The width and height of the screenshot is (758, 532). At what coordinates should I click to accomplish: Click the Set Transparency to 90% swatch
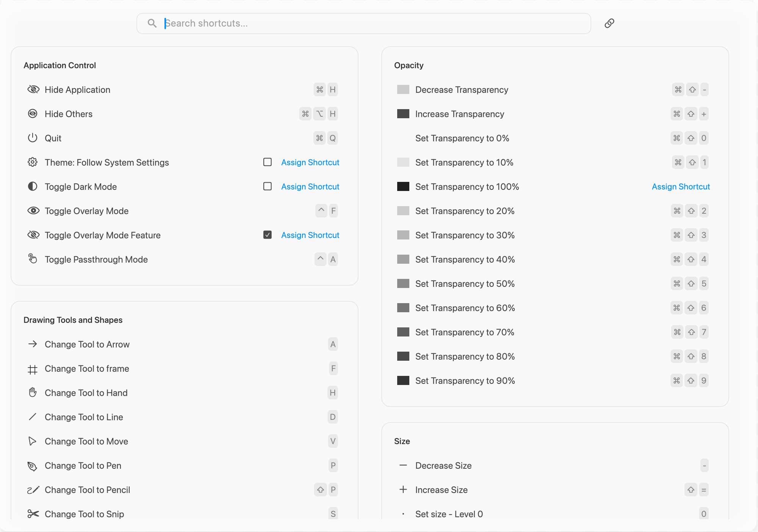tap(403, 380)
